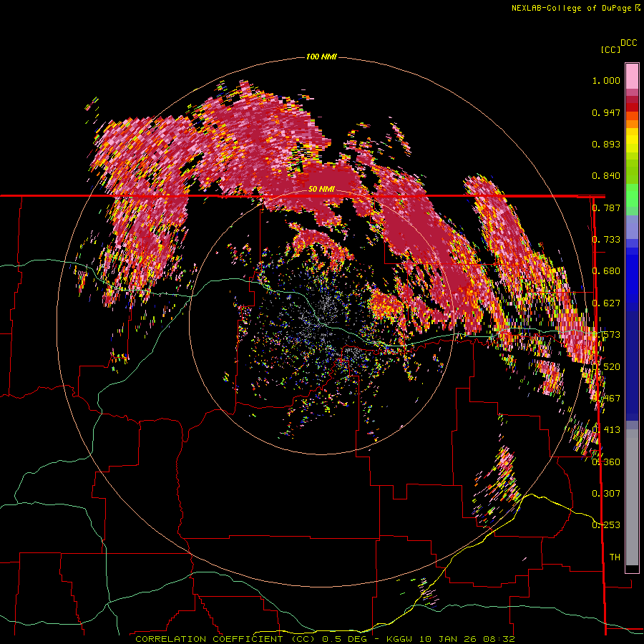
Task: Click the 0.307 scale value
Action: point(606,494)
